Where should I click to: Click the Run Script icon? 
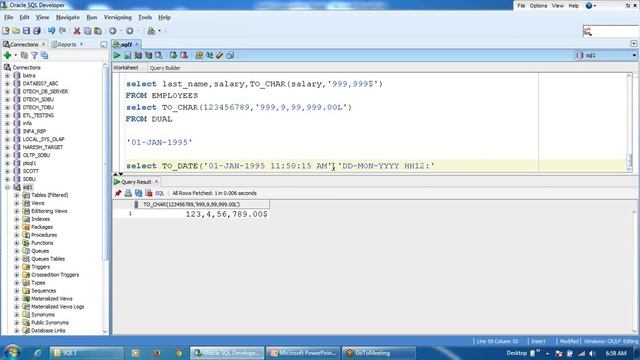click(128, 56)
